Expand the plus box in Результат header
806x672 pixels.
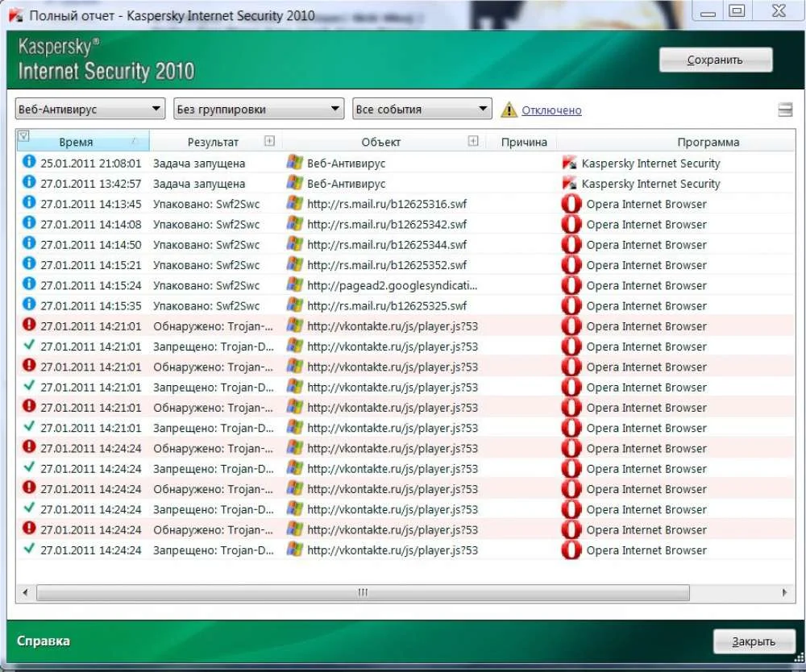pyautogui.click(x=269, y=141)
